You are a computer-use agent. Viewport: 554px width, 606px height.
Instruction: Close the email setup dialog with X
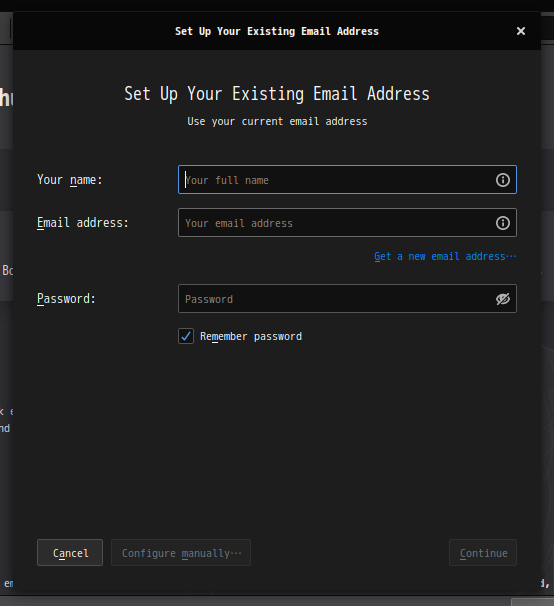click(521, 31)
